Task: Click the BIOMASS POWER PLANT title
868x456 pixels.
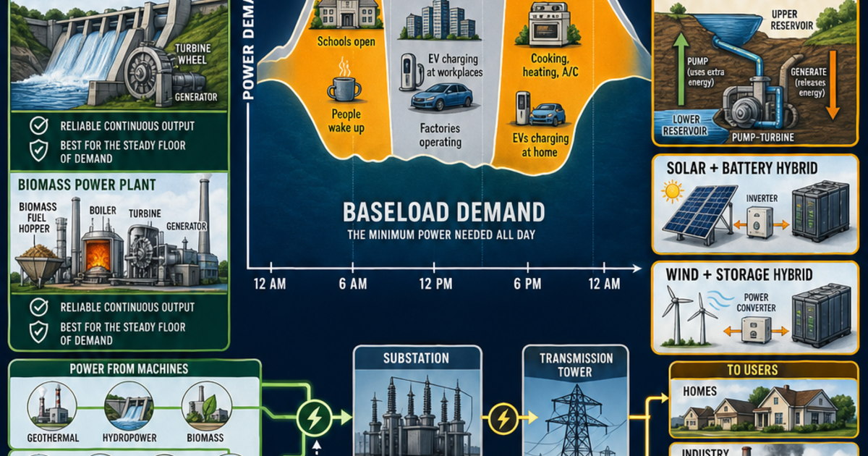Action: tap(86, 185)
